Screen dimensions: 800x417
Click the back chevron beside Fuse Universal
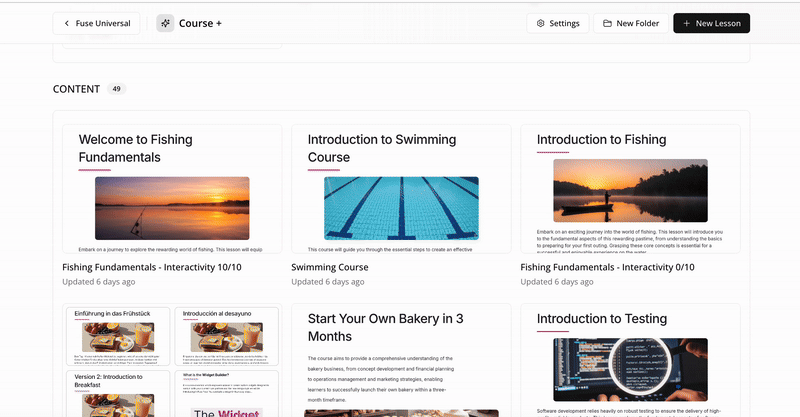pos(68,23)
